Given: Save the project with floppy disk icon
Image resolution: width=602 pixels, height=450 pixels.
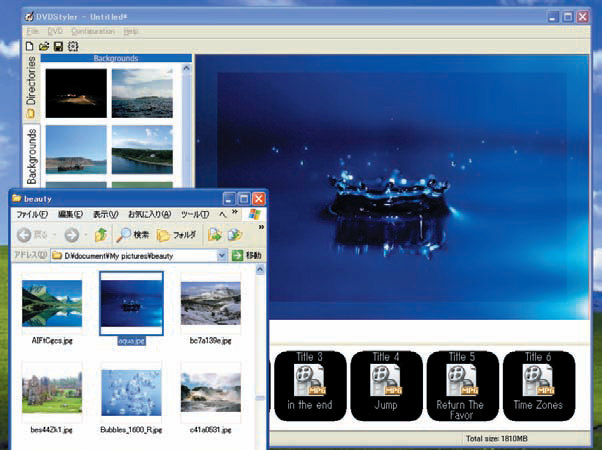Looking at the screenshot, I should tap(58, 46).
